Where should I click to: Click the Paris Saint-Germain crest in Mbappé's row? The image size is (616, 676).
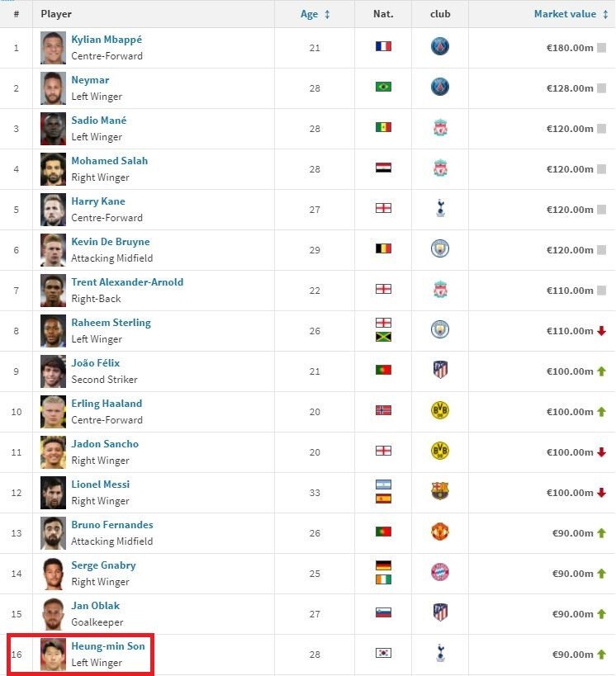(x=439, y=46)
